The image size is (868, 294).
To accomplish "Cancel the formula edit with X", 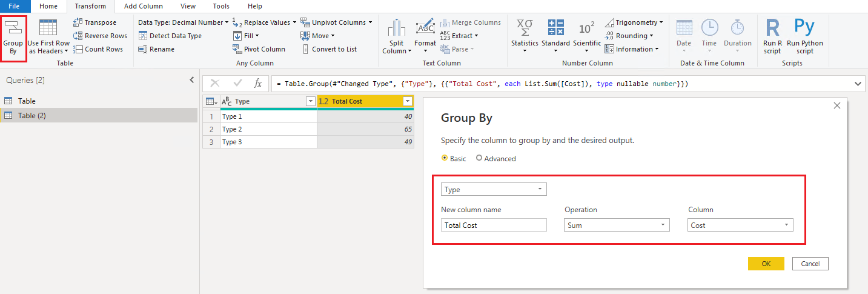I will [215, 84].
